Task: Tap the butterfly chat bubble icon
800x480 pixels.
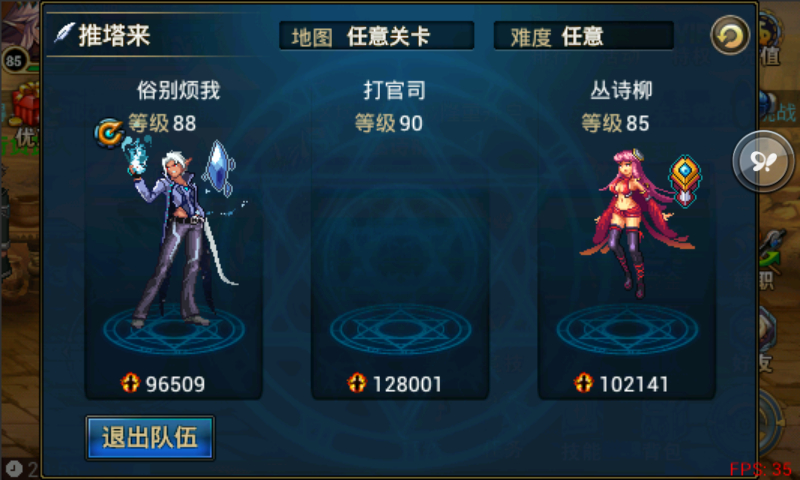Action: (763, 161)
